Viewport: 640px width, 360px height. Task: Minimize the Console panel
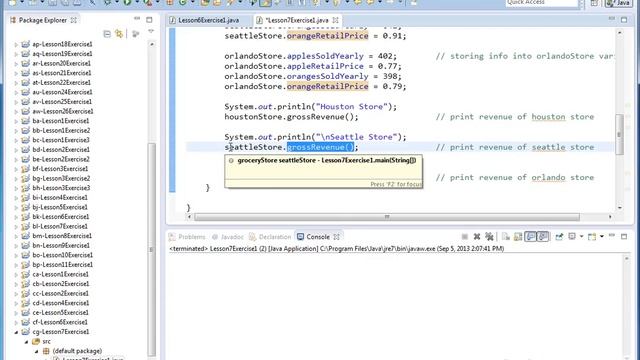pos(612,236)
